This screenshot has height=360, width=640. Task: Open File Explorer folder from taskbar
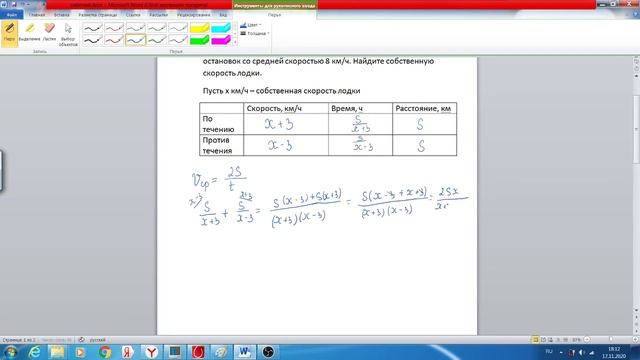(57, 352)
